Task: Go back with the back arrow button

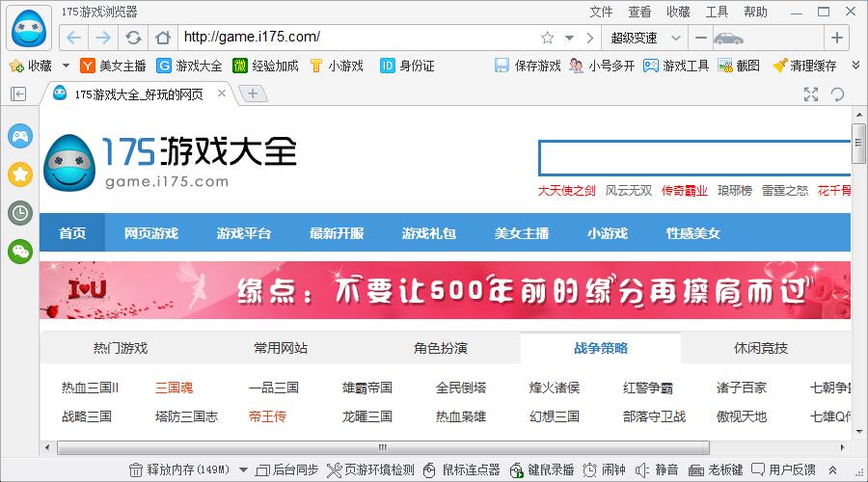Action: point(74,38)
